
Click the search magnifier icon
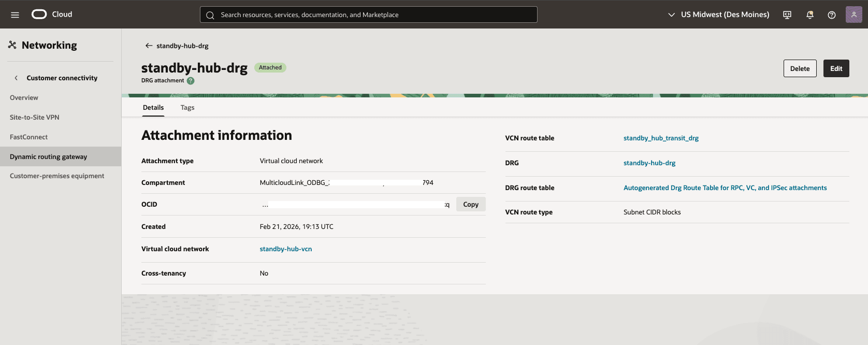coord(210,15)
